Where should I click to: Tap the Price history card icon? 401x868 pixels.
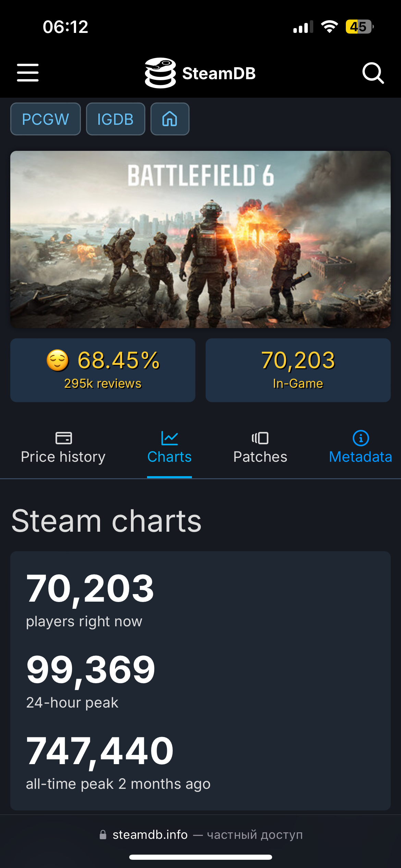point(63,438)
